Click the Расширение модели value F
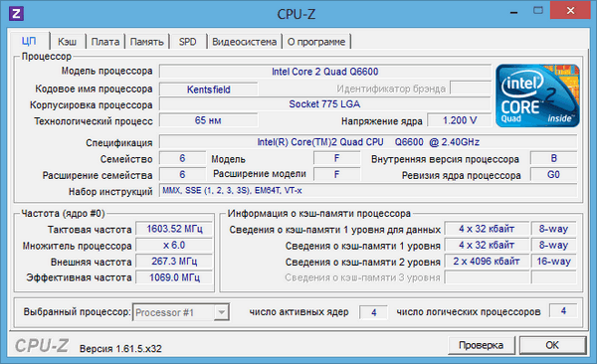This screenshot has height=364, width=597. tap(337, 174)
